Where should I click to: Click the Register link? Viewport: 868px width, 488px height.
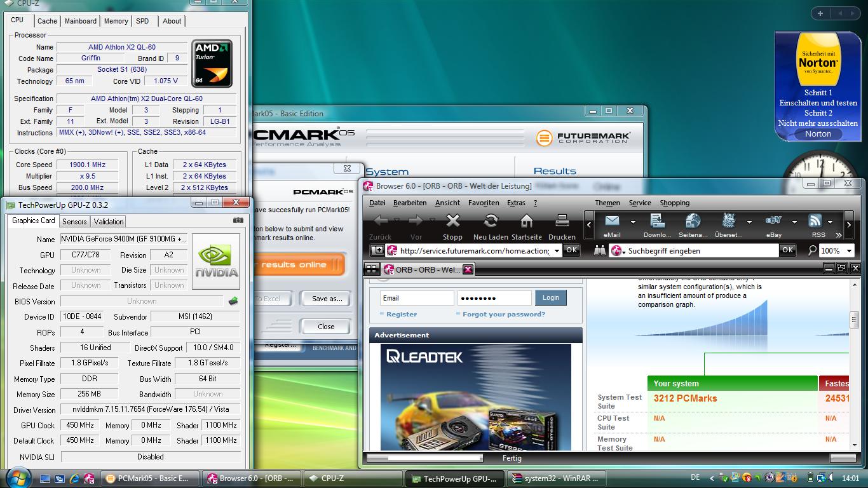pos(402,314)
